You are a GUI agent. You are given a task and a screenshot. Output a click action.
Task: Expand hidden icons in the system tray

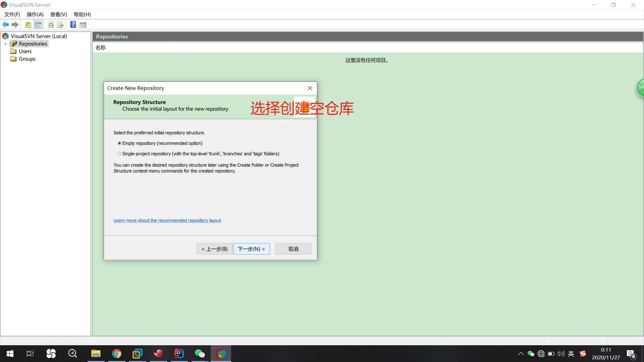click(521, 353)
